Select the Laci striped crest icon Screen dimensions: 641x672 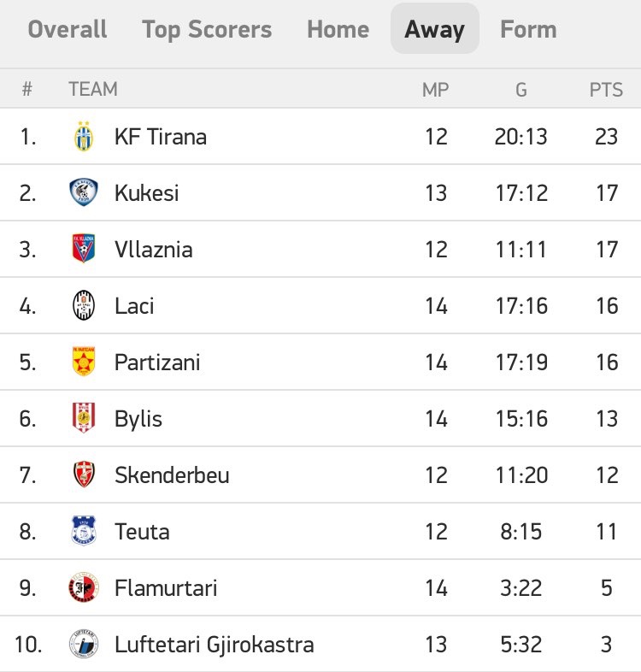pyautogui.click(x=84, y=305)
